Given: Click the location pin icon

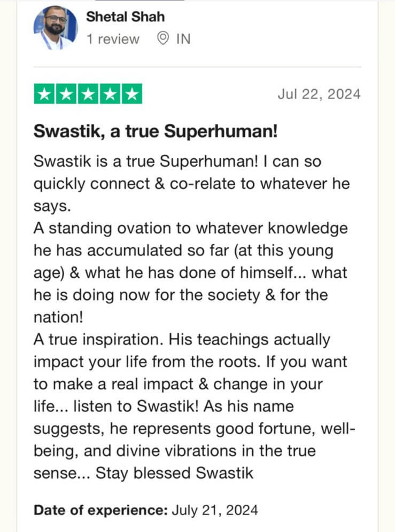Looking at the screenshot, I should (163, 38).
